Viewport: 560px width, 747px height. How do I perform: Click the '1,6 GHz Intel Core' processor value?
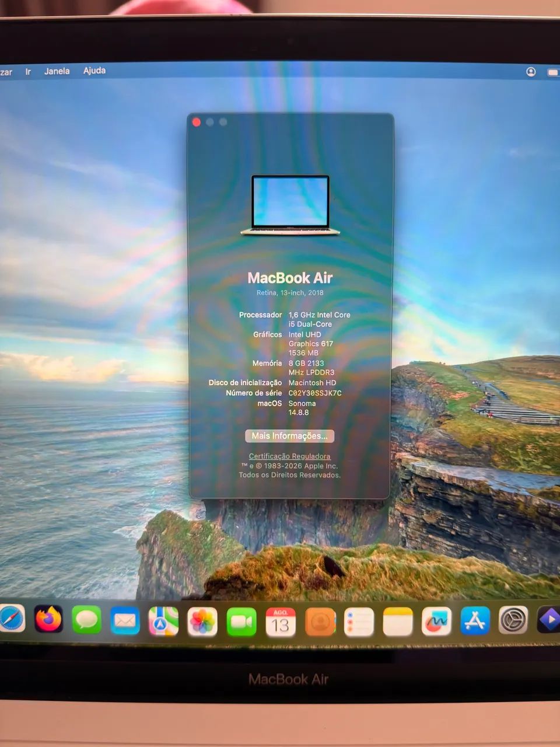(320, 315)
